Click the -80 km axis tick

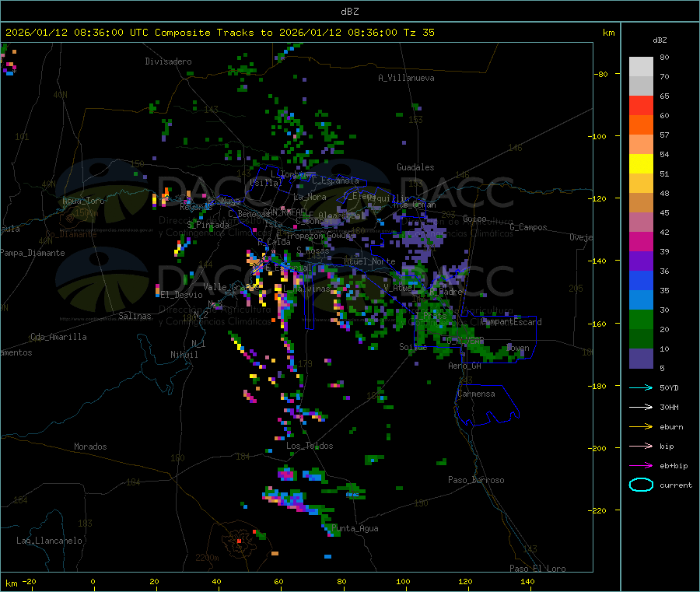click(600, 74)
